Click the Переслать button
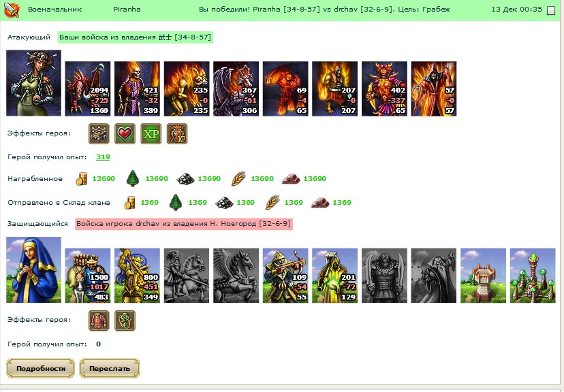Viewport: 564px width, 392px height. coord(110,368)
